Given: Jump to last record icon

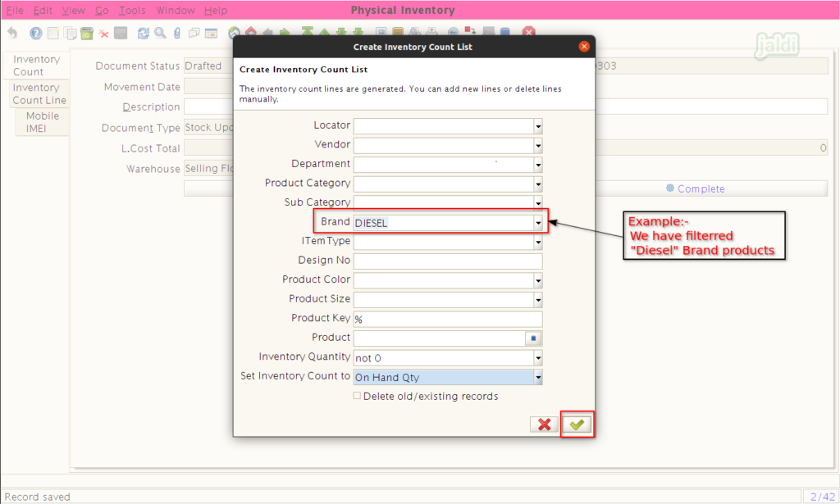Looking at the screenshot, I should pos(358,31).
